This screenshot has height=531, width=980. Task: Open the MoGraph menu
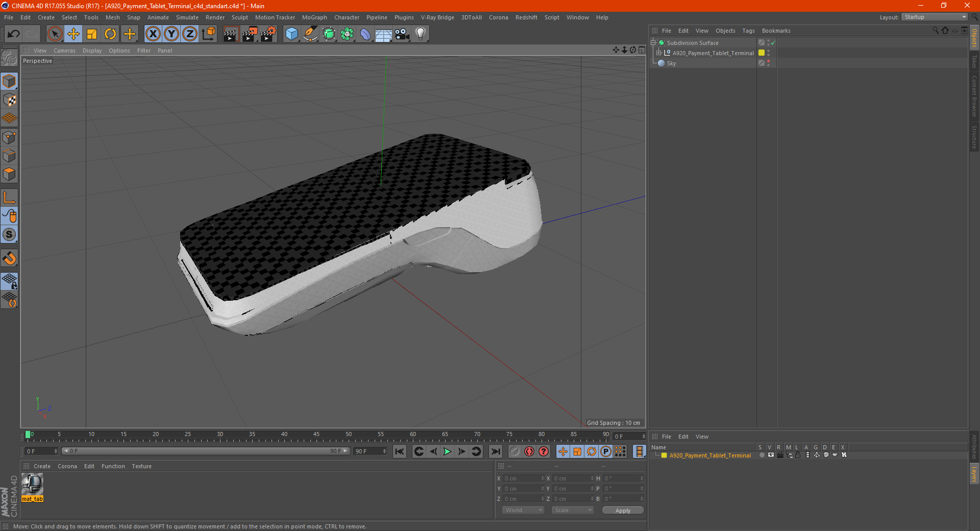(x=314, y=17)
